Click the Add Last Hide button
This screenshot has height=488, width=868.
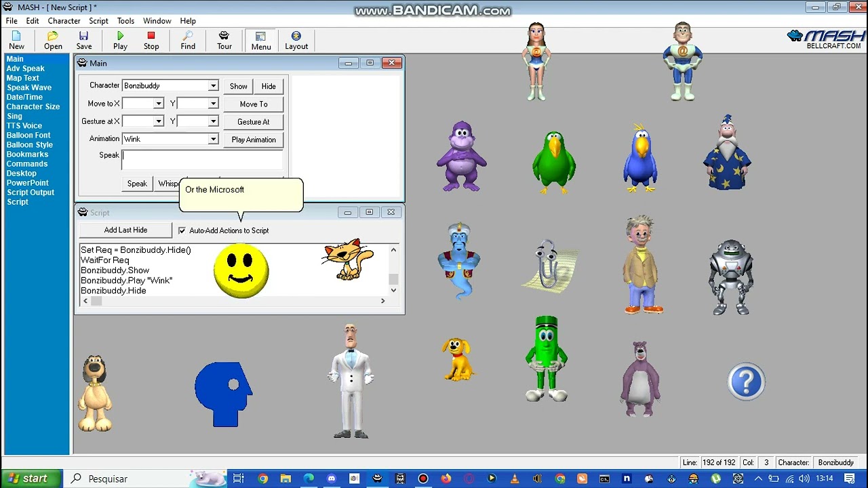(125, 230)
